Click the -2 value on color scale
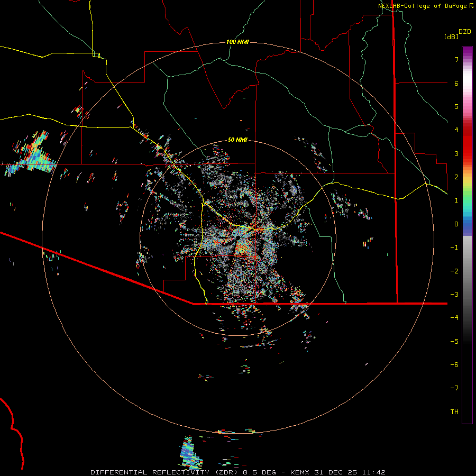This screenshot has height=476, width=476. 454,271
